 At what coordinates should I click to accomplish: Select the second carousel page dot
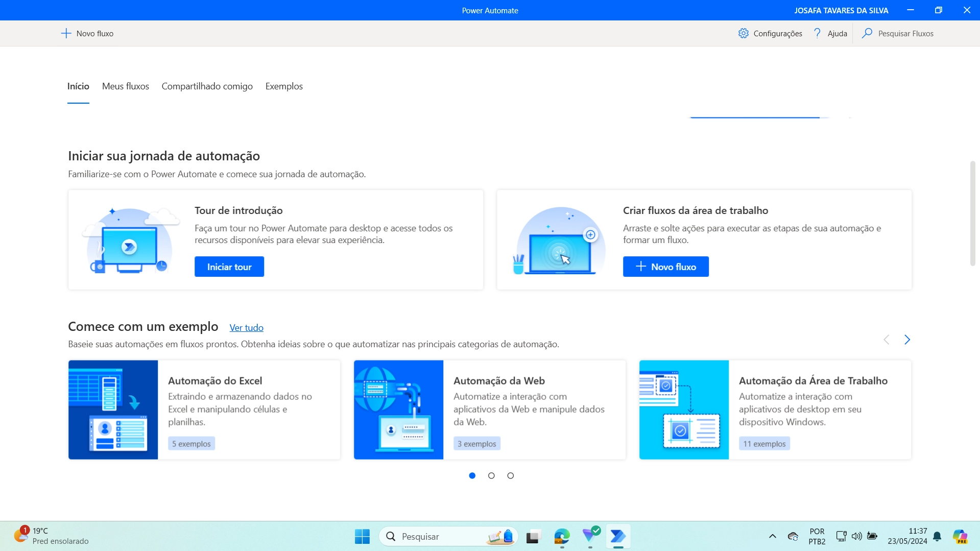pos(491,476)
